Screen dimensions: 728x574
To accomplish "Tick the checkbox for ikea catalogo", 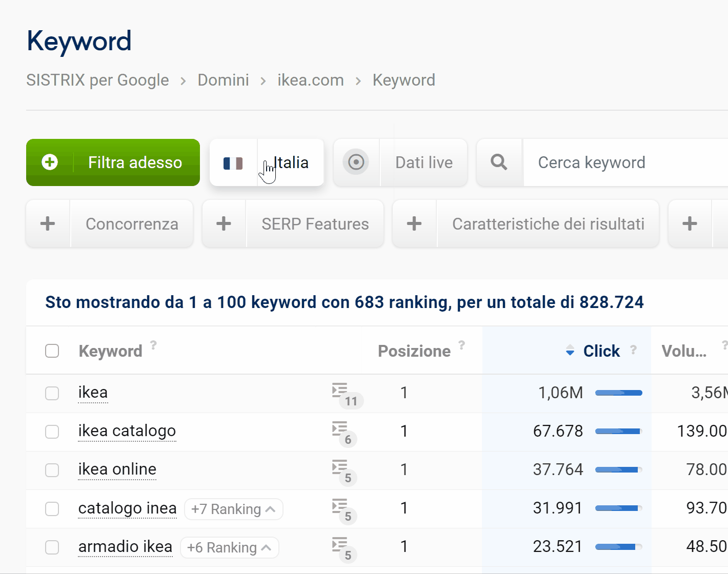I will [x=52, y=432].
